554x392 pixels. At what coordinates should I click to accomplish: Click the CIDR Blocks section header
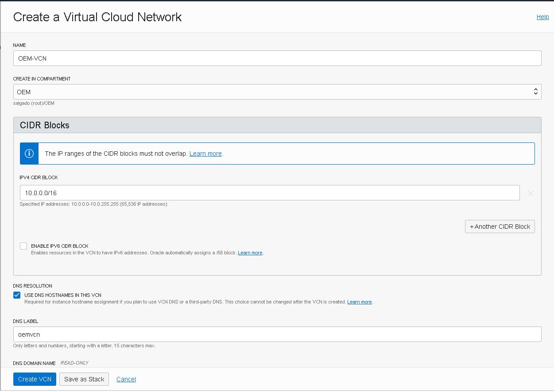pos(44,125)
